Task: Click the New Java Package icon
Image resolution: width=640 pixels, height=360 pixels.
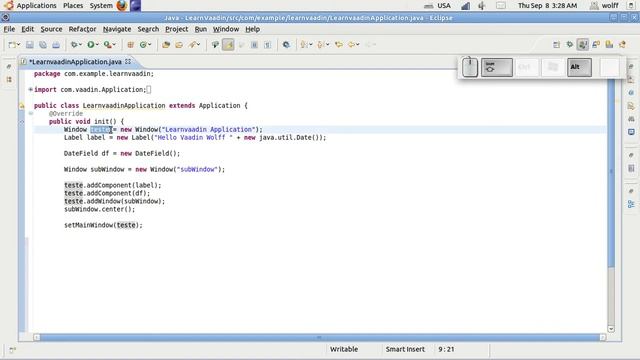Action: pyautogui.click(x=130, y=45)
